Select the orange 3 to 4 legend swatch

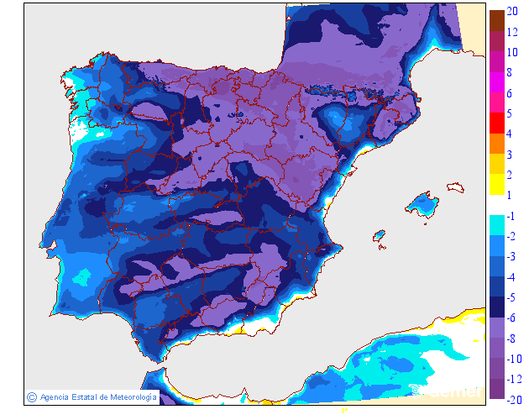pos(497,144)
